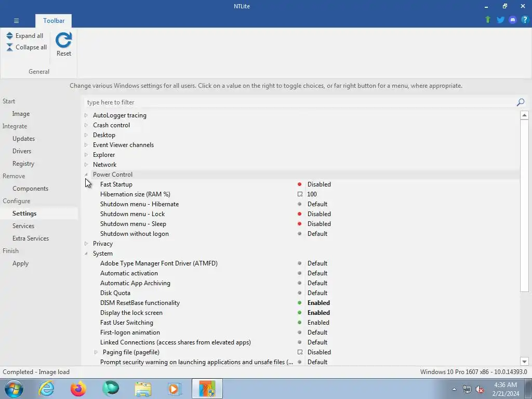Click the Windows Start orb
Viewport: 532px width, 399px height.
pyautogui.click(x=14, y=389)
